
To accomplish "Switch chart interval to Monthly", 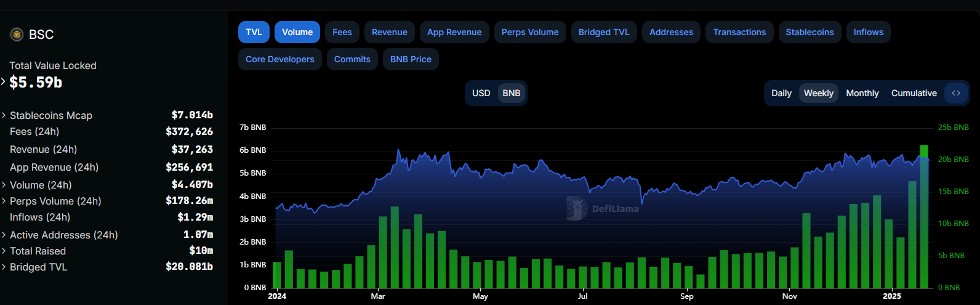I will pos(862,93).
